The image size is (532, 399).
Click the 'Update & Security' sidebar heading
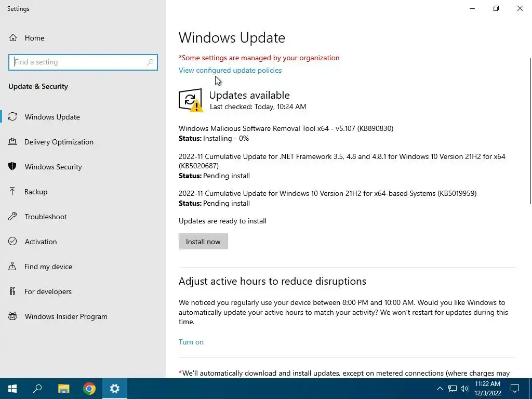pyautogui.click(x=38, y=86)
